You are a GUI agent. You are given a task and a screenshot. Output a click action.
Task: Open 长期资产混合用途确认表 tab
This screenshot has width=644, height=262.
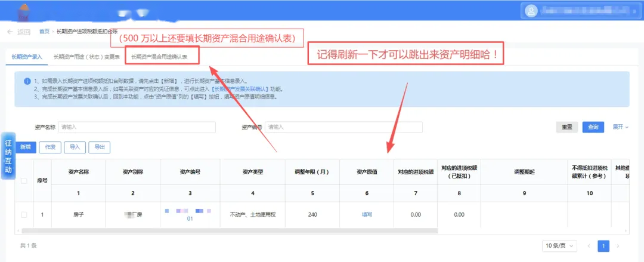point(159,57)
